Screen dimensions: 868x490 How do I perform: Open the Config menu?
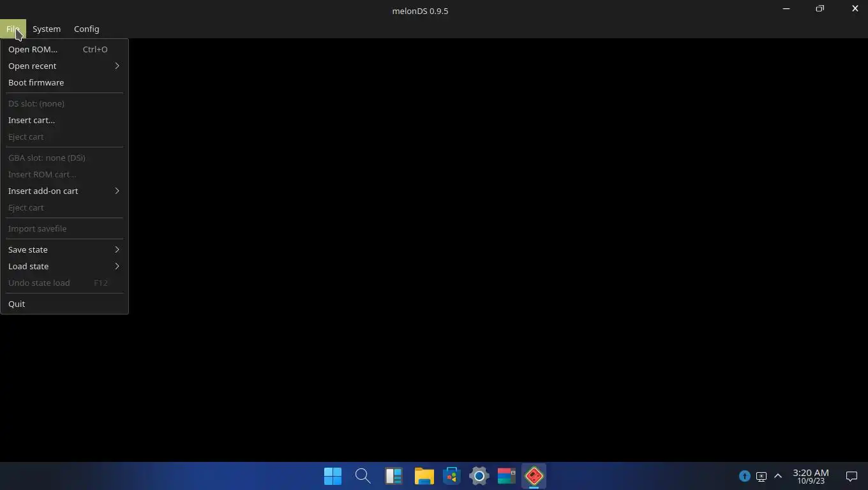tap(86, 29)
